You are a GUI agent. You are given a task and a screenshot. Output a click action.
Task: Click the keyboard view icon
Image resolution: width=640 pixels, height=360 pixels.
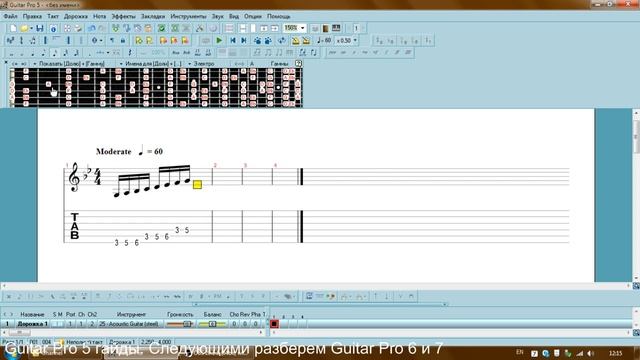336,28
